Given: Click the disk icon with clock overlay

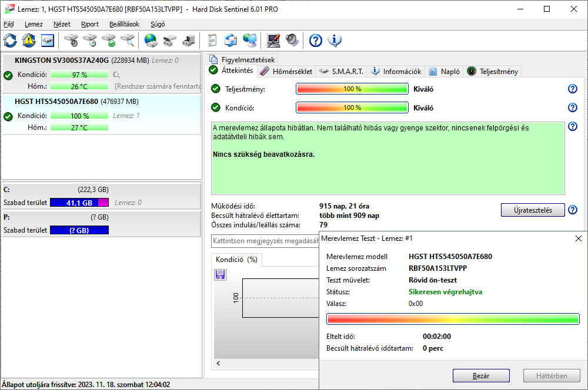Looking at the screenshot, I should (90, 41).
